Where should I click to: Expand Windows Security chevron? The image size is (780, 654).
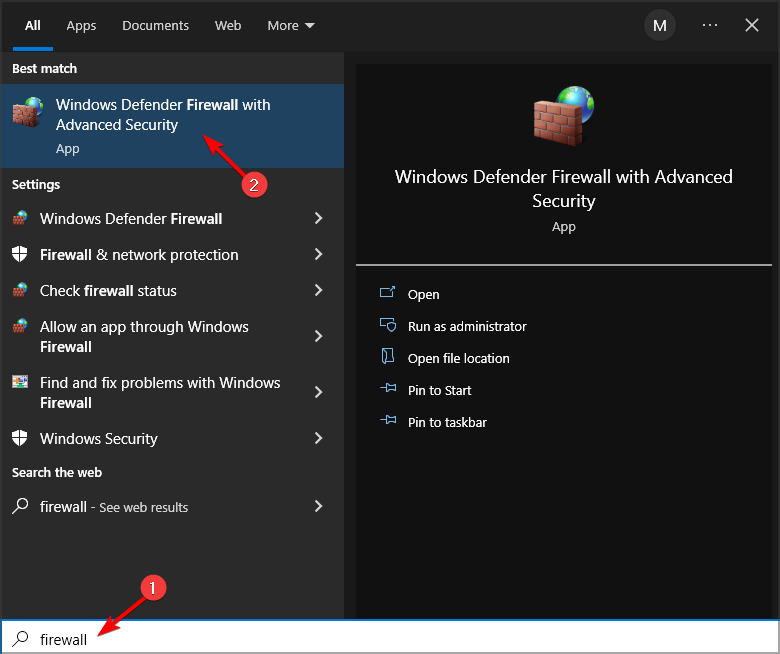[x=318, y=438]
